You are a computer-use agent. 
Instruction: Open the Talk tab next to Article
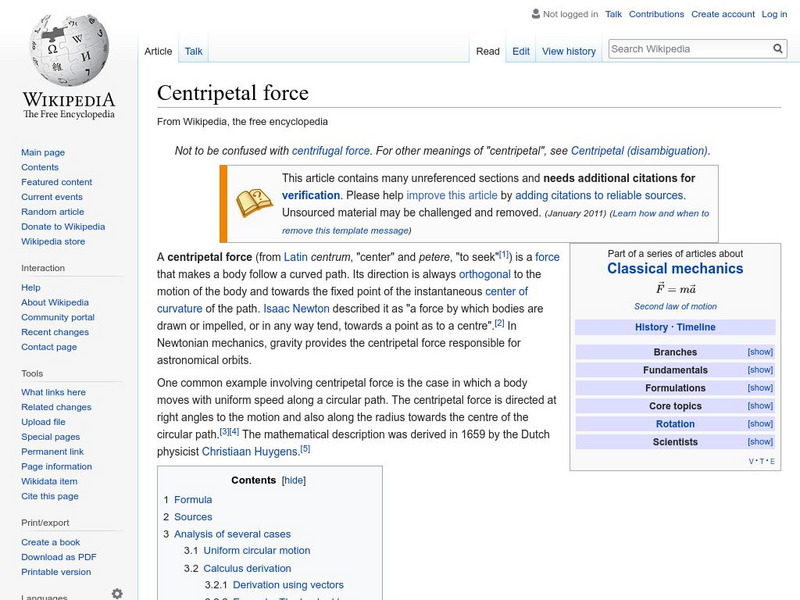193,51
